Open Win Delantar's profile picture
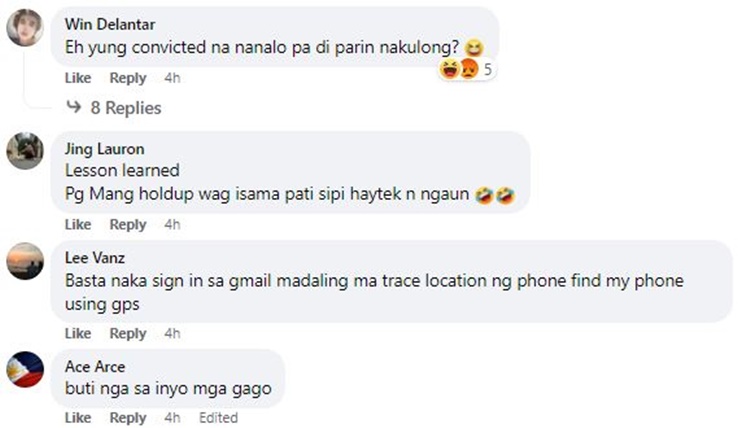750x428 pixels. tap(25, 28)
